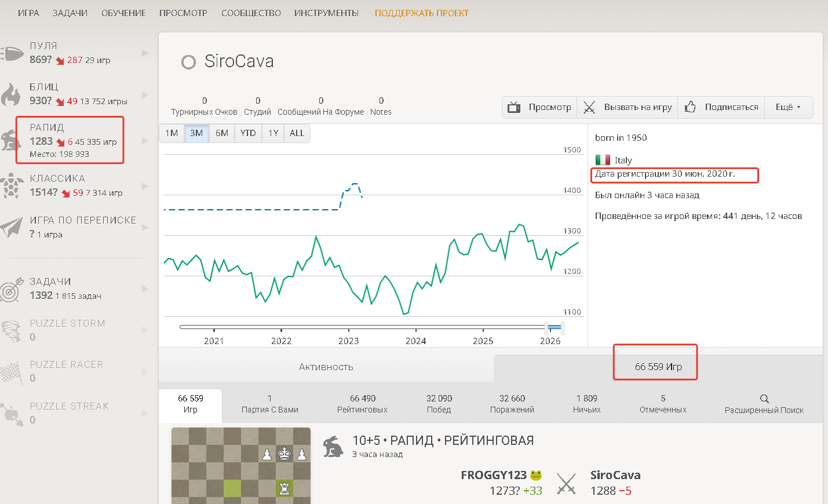
Task: Click the TV icon on Просмотр button
Action: pyautogui.click(x=514, y=107)
